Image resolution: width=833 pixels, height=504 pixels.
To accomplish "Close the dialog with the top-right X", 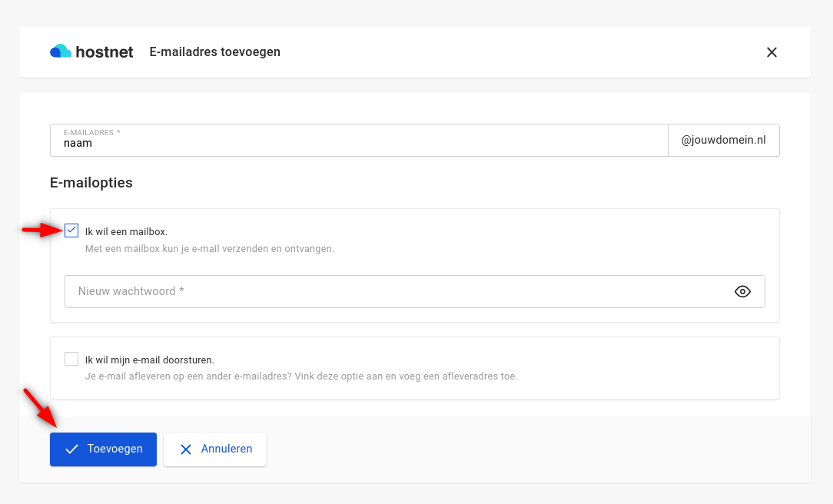I will tap(772, 52).
